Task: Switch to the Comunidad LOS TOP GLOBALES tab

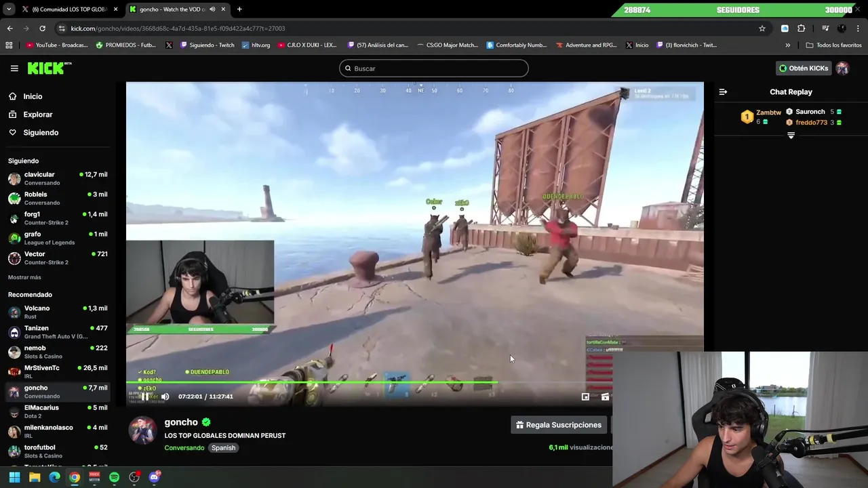Action: [69, 9]
